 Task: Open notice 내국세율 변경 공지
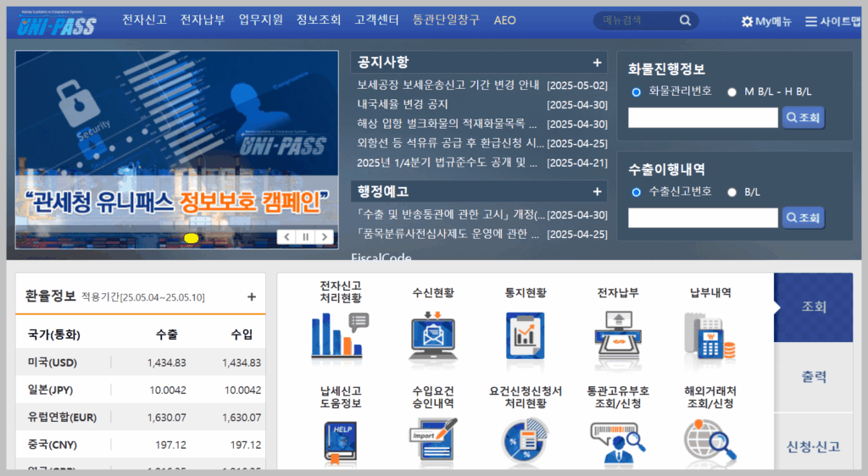tap(403, 104)
